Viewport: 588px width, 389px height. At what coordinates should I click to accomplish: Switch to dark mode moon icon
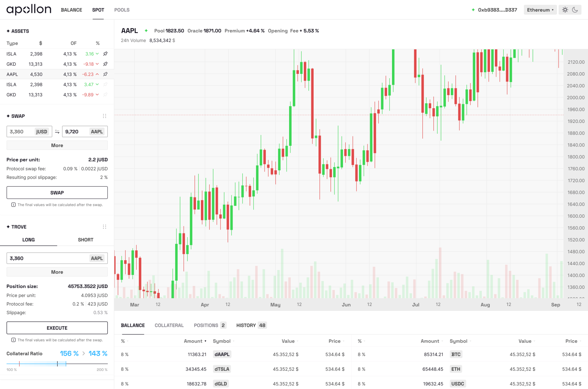click(575, 10)
